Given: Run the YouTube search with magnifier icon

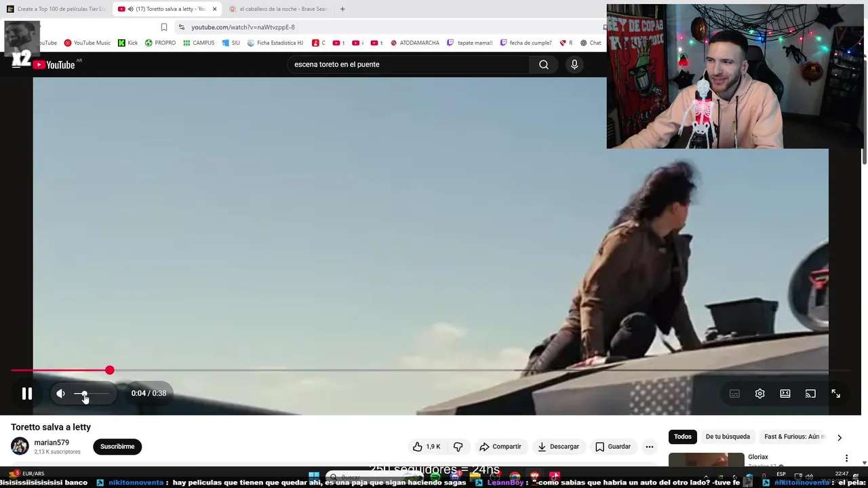Looking at the screenshot, I should (x=544, y=64).
